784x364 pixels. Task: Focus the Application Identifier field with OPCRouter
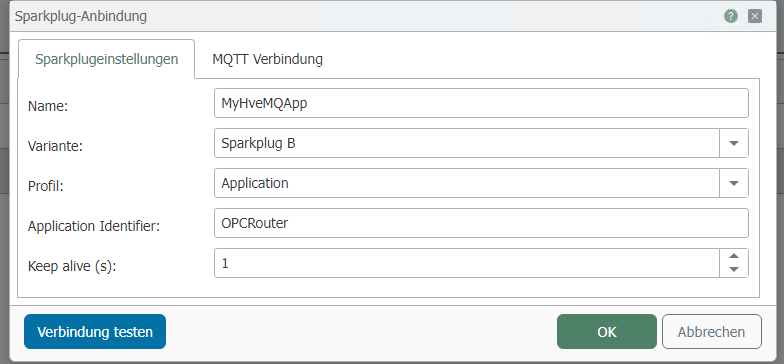(481, 223)
